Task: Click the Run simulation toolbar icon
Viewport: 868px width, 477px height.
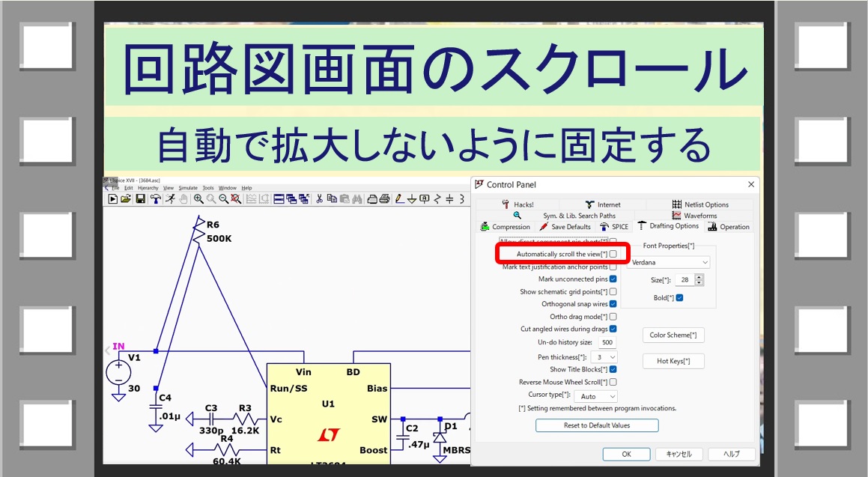Action: (112, 199)
